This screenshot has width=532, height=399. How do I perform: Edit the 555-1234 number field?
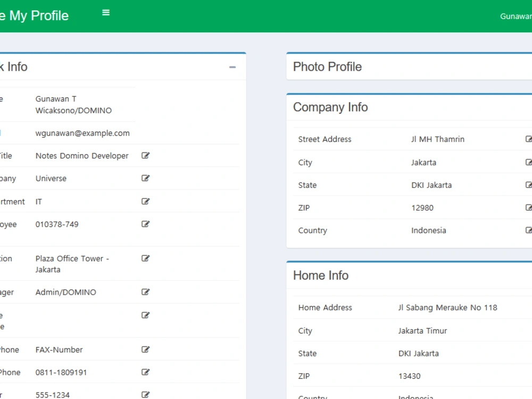tap(146, 395)
